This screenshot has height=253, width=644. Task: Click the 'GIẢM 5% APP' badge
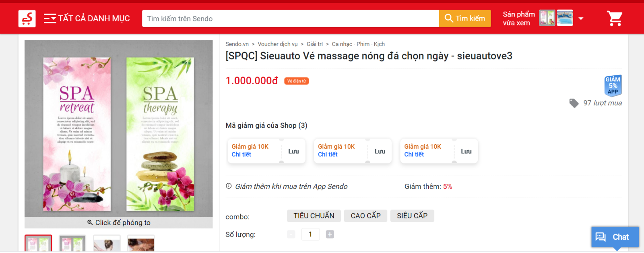[613, 85]
